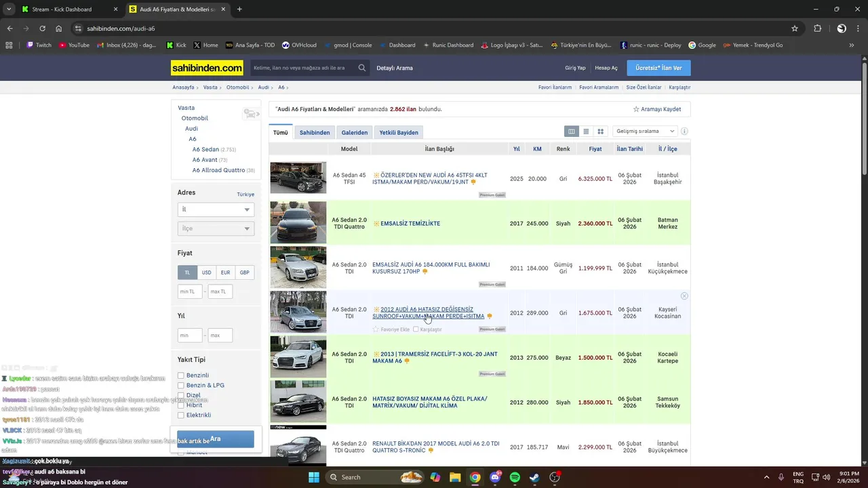The image size is (868, 488).
Task: Open File Explorer from the taskbar
Action: pos(455,477)
